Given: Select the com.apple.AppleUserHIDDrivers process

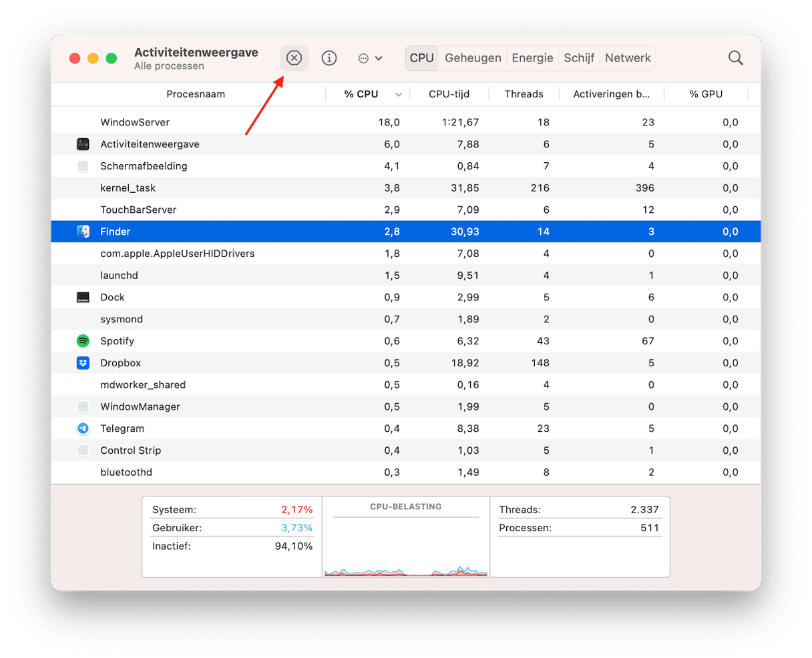Looking at the screenshot, I should 178,254.
